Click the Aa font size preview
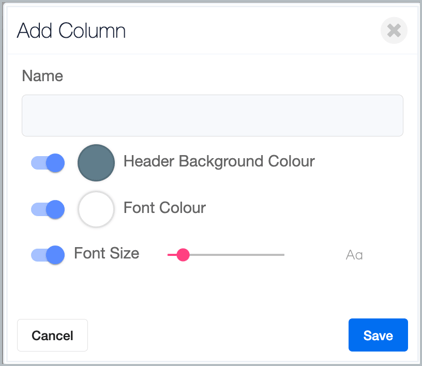 coord(354,255)
